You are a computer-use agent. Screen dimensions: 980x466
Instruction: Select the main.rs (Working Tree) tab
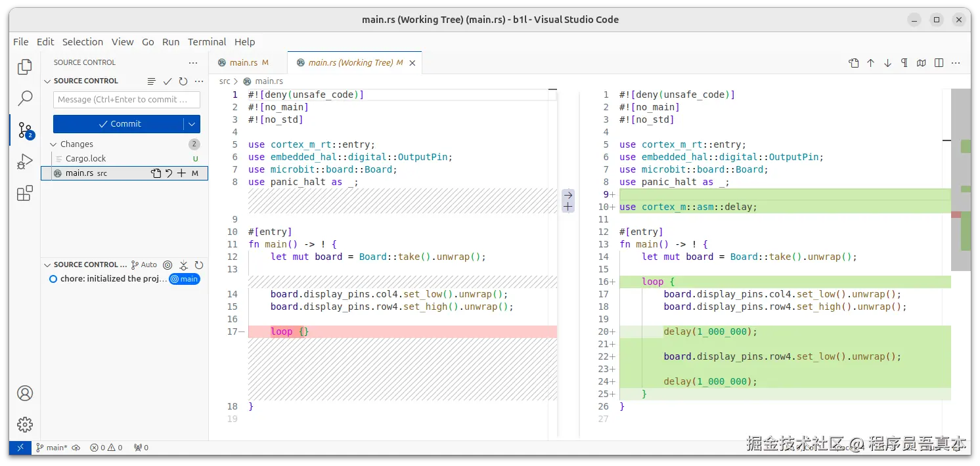click(355, 63)
